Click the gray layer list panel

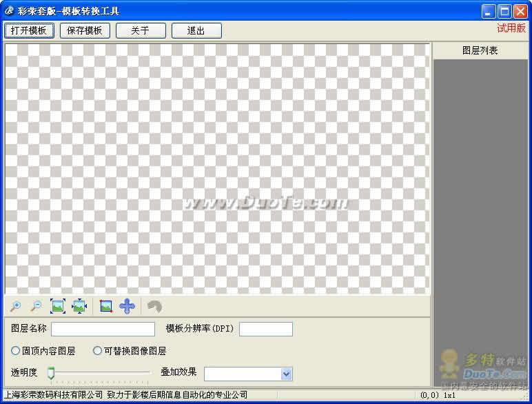coord(480,223)
